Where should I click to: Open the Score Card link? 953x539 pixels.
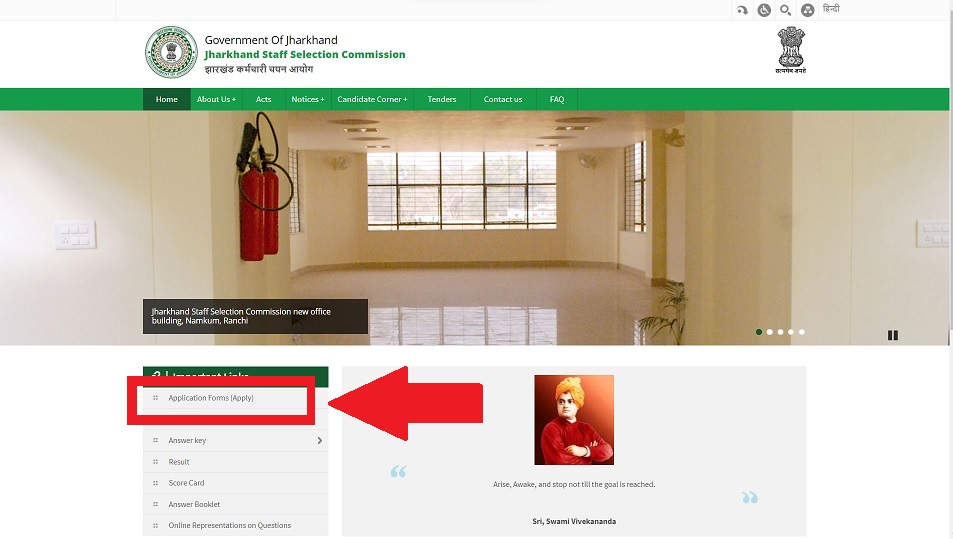186,483
